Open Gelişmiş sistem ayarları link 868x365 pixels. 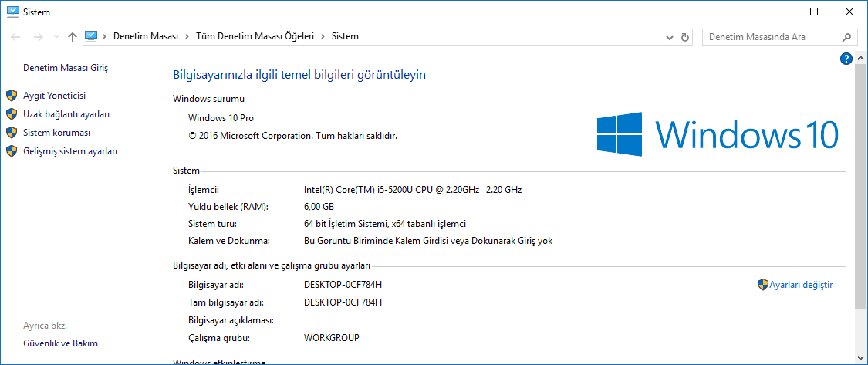(x=70, y=150)
